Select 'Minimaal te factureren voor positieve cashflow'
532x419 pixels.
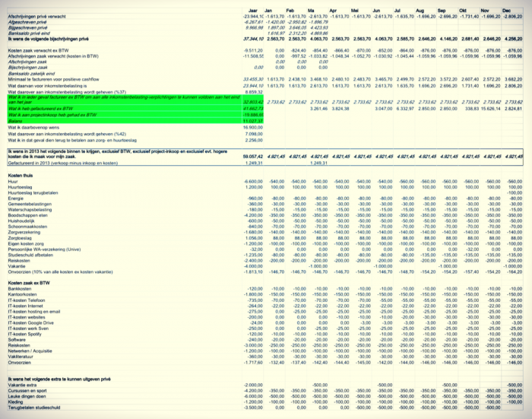pos(53,79)
